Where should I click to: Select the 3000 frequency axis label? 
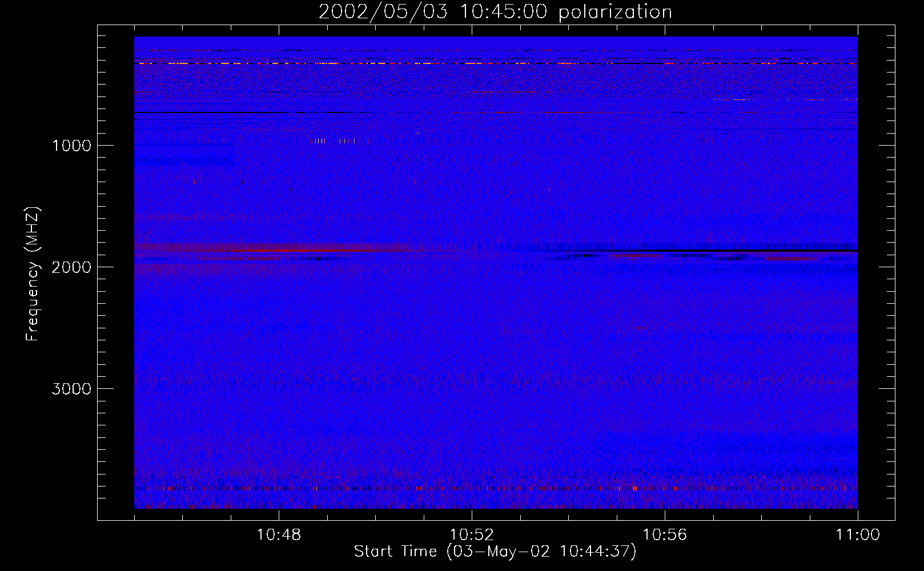71,389
